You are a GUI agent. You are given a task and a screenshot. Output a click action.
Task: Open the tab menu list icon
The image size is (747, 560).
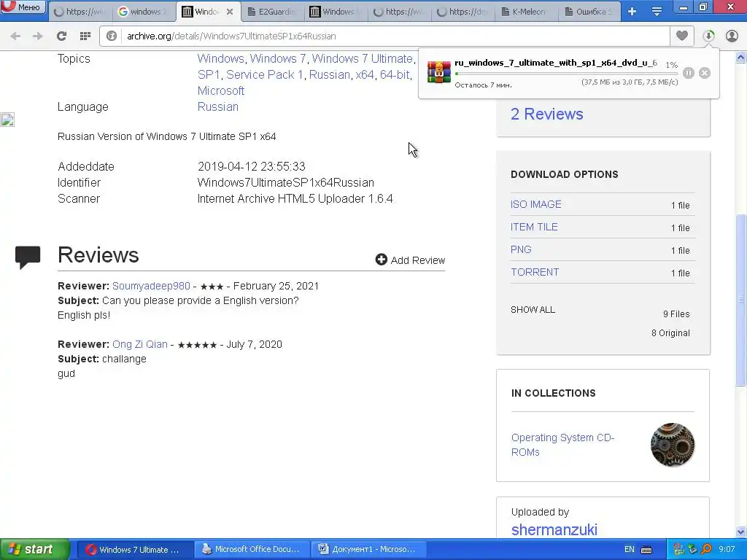pos(657,12)
